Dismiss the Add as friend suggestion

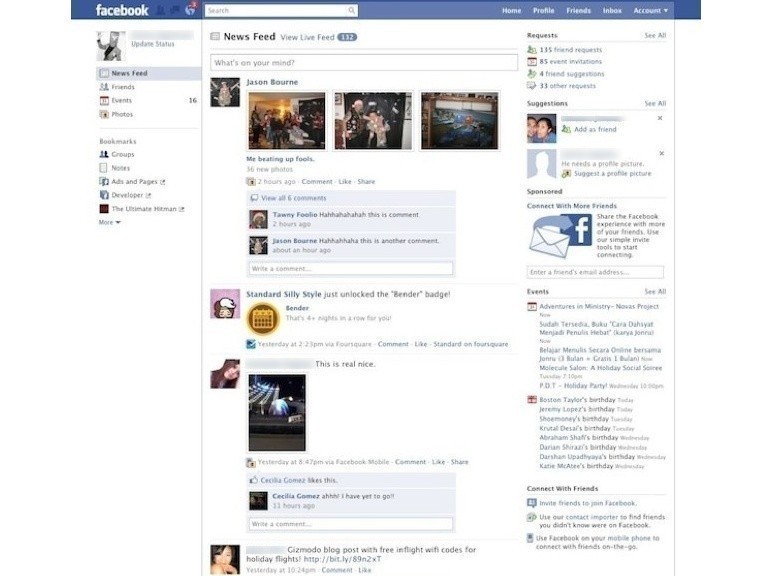click(660, 118)
